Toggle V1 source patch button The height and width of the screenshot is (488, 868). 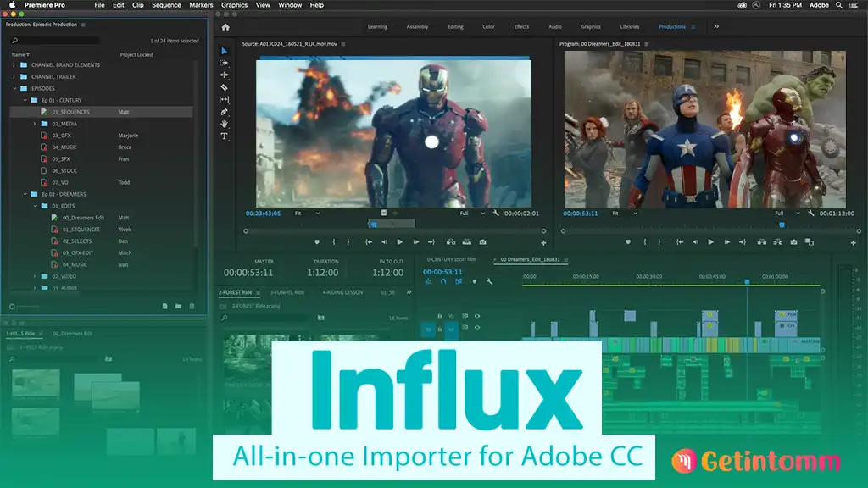[428, 330]
